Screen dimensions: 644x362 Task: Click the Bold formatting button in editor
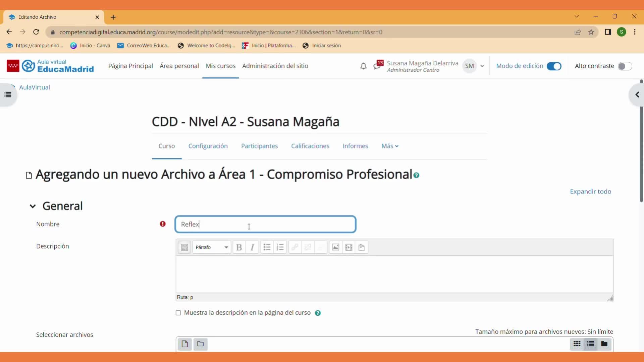[x=239, y=247]
